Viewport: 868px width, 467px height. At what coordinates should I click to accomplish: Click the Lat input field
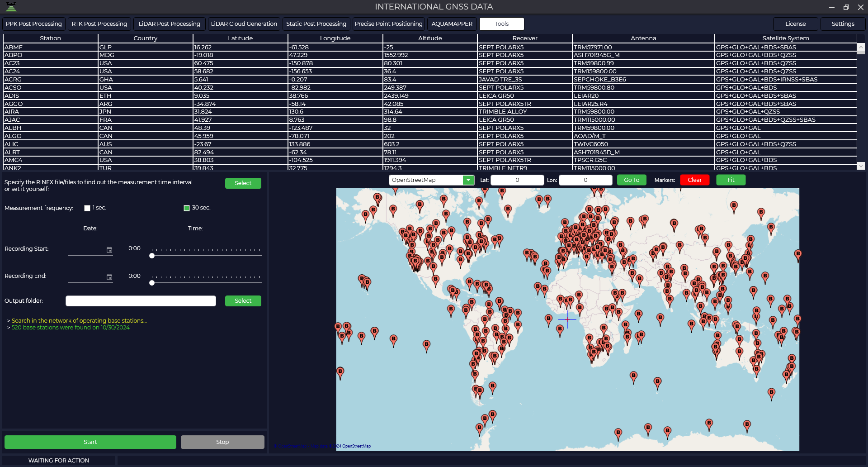(517, 180)
